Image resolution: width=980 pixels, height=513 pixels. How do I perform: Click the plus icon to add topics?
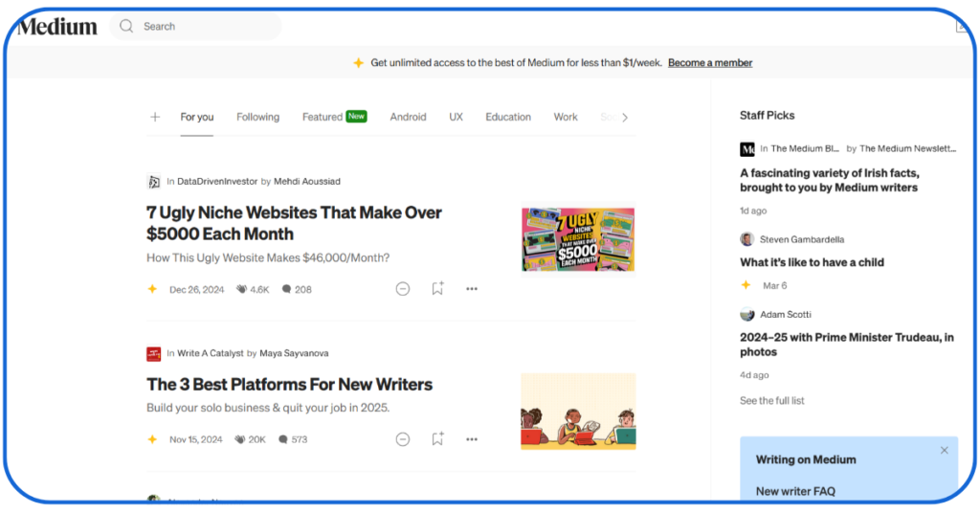[155, 117]
